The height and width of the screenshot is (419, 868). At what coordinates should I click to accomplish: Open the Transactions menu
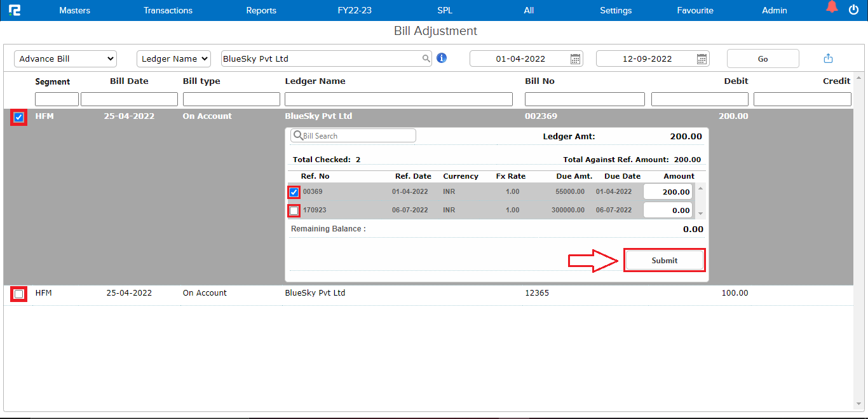[x=168, y=10]
